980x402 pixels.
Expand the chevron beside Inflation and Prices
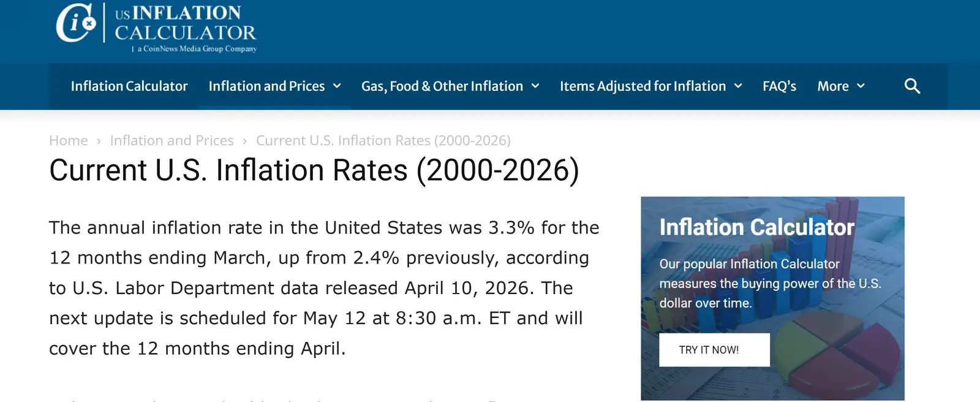(x=337, y=86)
